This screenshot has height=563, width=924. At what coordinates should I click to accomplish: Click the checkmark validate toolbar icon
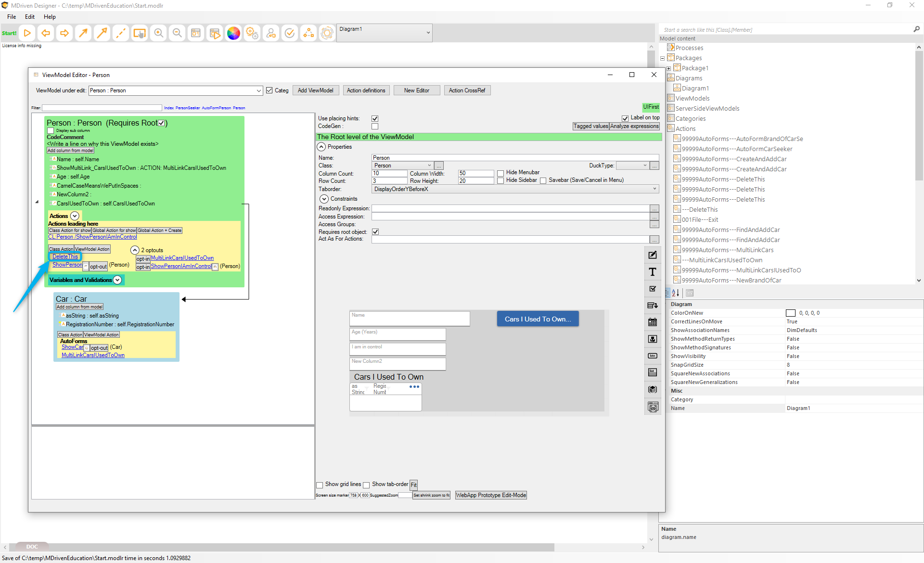(x=290, y=33)
